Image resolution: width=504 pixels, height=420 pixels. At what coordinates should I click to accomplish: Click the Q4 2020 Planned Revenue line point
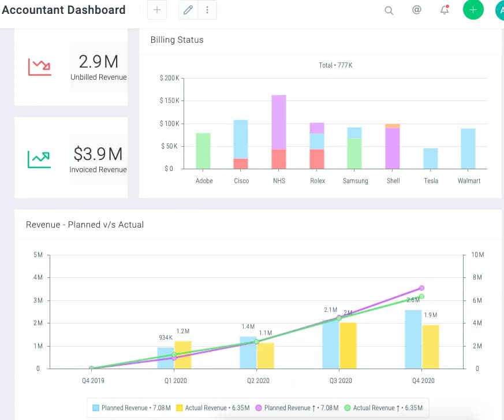point(421,288)
